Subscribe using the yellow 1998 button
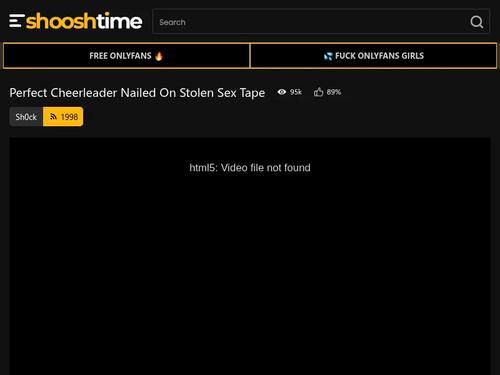This screenshot has height=375, width=500. [x=63, y=117]
